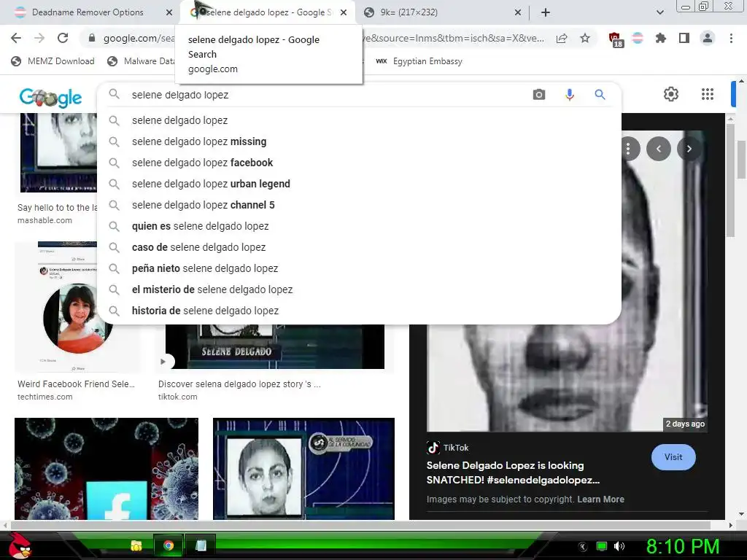Viewport: 747px width, 560px height.
Task: Click the green network monitor tray icon
Action: pos(602,546)
